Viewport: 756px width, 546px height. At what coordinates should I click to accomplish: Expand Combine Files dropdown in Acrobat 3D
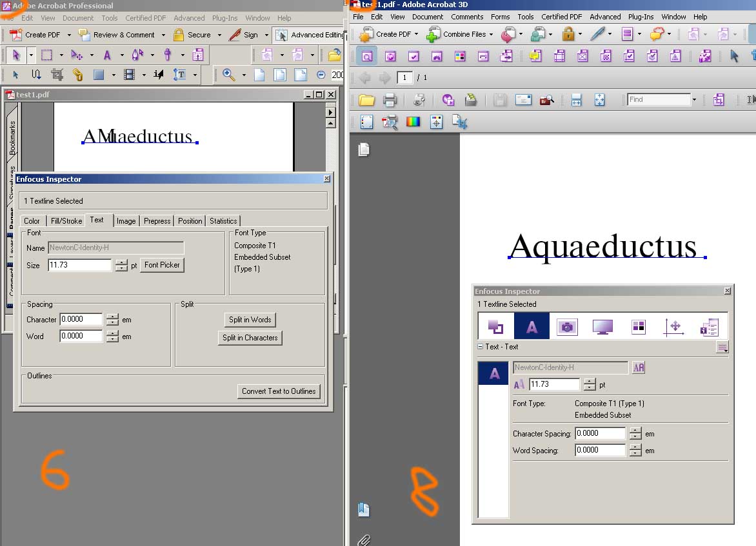tap(491, 34)
